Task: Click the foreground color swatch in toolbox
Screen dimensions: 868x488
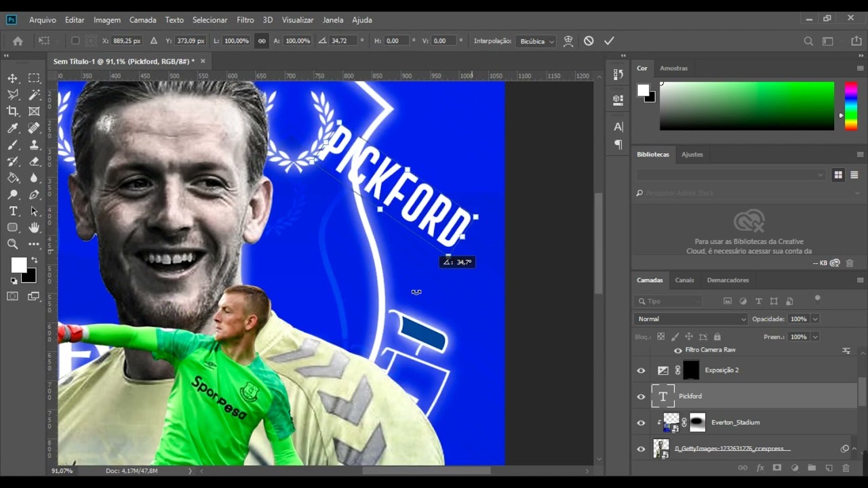Action: point(18,264)
